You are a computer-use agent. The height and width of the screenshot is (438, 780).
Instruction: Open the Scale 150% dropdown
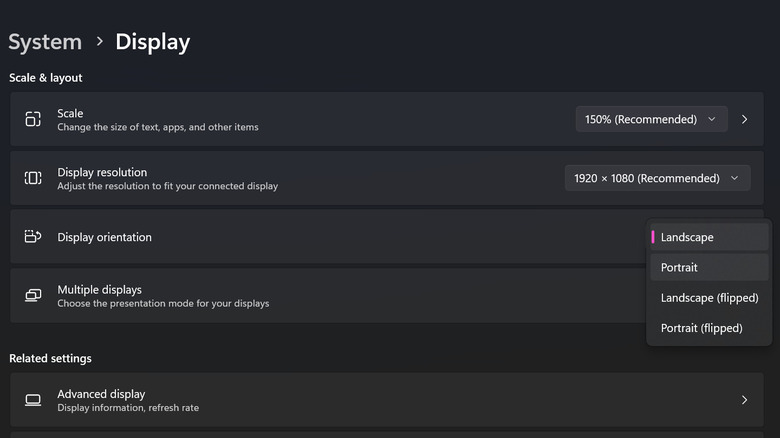[651, 119]
